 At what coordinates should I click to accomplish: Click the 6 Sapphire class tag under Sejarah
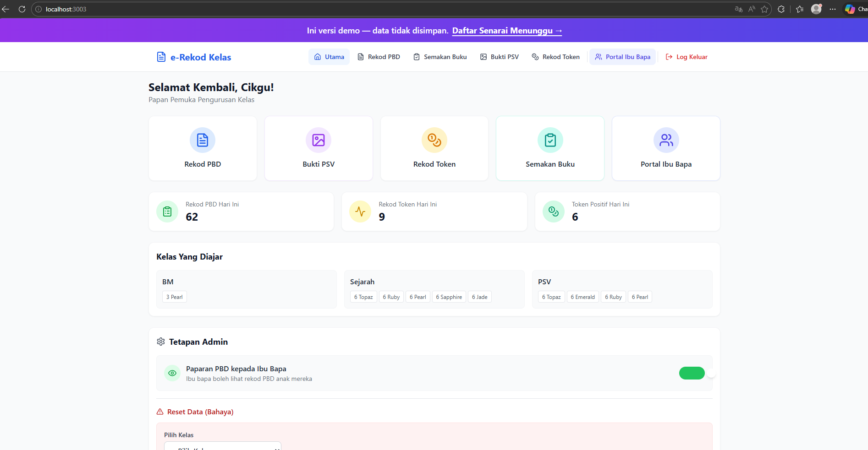(x=449, y=297)
